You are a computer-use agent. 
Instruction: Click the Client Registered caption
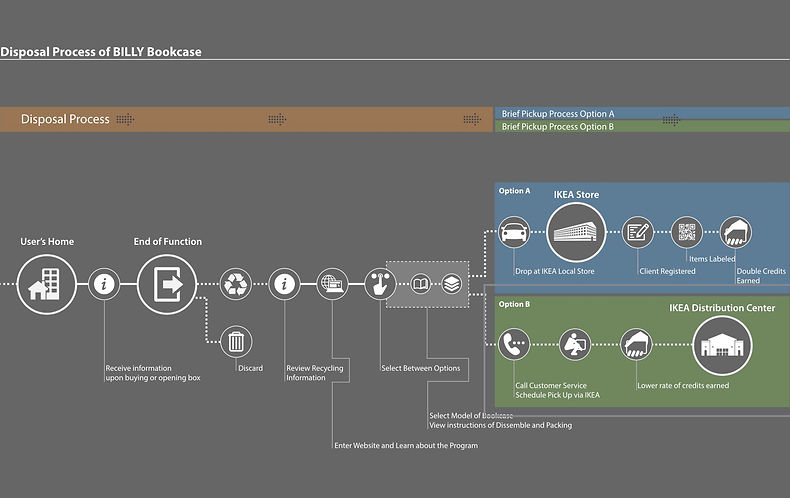click(x=668, y=271)
